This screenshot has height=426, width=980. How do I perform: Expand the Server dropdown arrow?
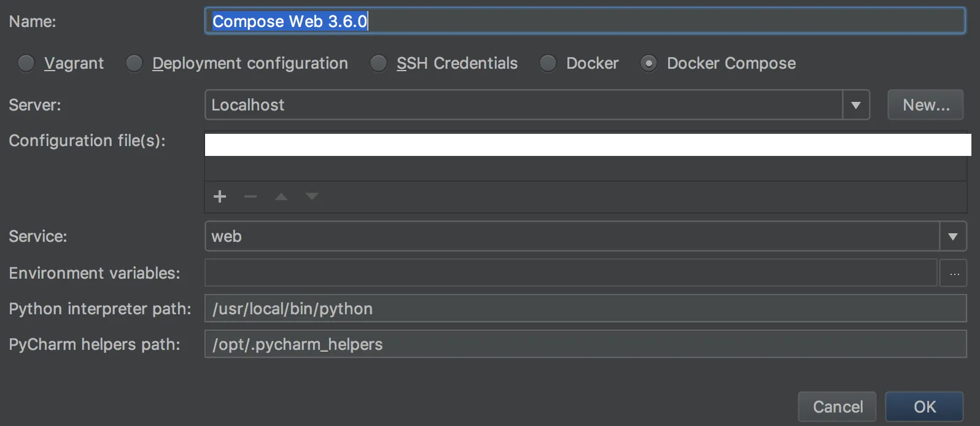click(x=856, y=105)
